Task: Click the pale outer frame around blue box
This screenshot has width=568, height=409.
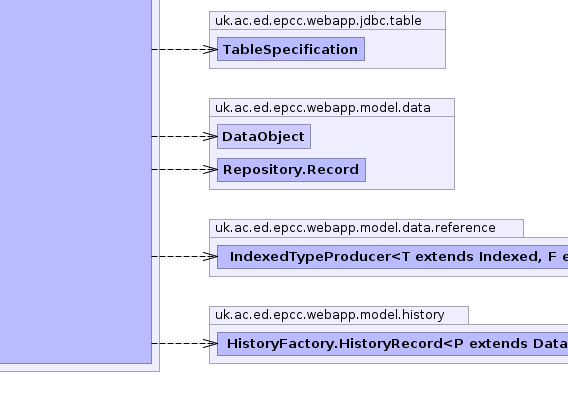Action: pos(156,181)
